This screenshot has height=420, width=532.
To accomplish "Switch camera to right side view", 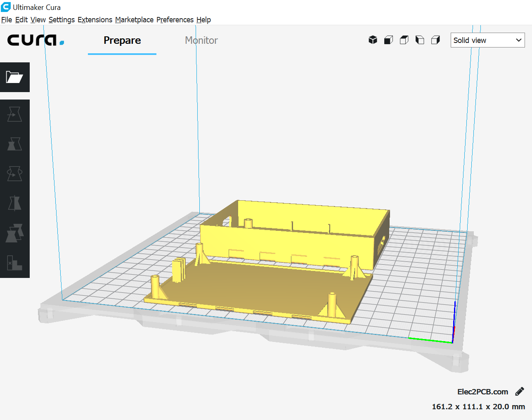I will click(x=435, y=40).
